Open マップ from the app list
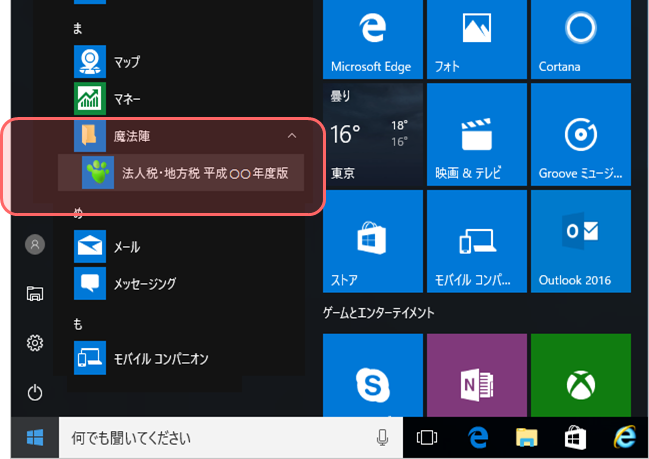This screenshot has width=649, height=459. tap(126, 62)
